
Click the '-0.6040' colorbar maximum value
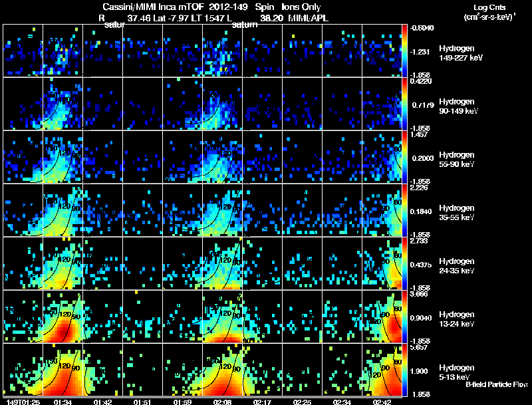tap(422, 28)
